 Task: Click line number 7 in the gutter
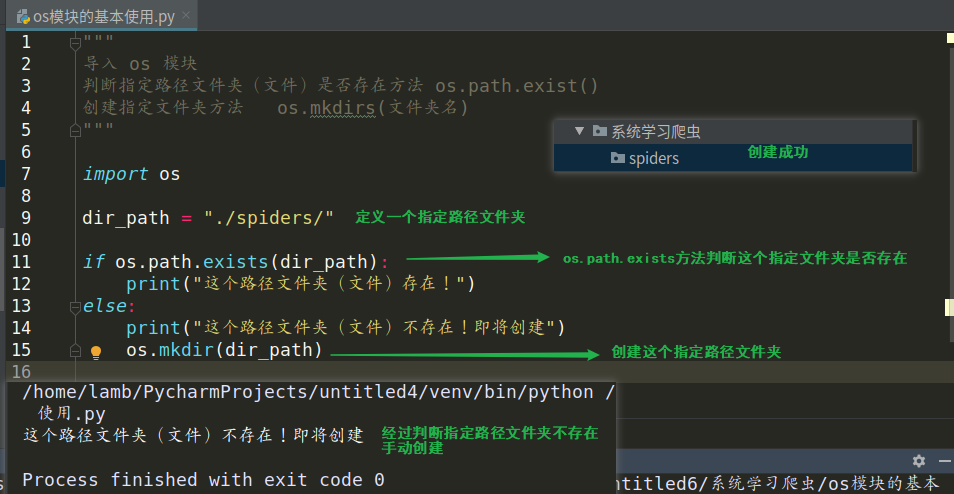tap(26, 174)
